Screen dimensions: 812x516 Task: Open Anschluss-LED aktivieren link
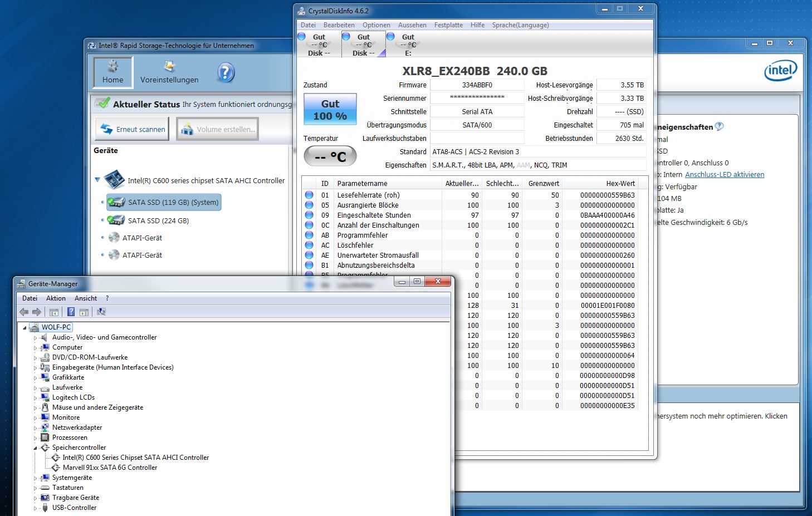pos(725,174)
